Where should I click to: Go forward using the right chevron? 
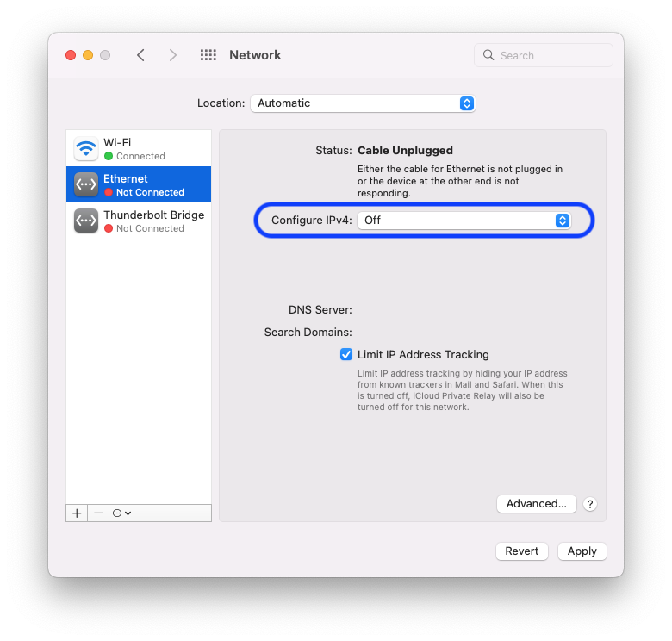172,55
